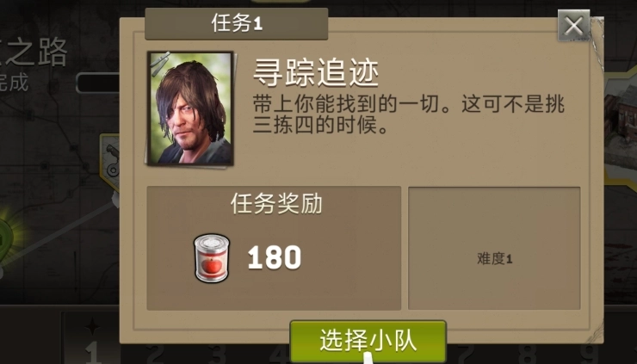Select the key map node icon

click(x=110, y=162)
